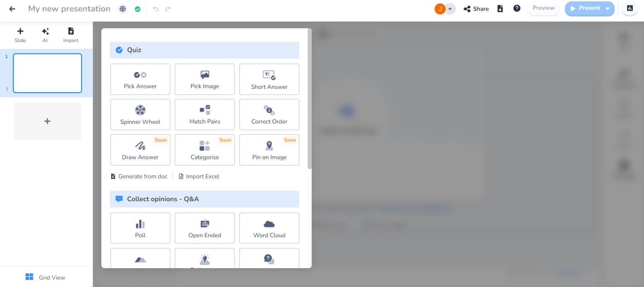Screen dimensions: 644x287
Task: Click the slide type panel scrollbar
Action: click(309, 99)
